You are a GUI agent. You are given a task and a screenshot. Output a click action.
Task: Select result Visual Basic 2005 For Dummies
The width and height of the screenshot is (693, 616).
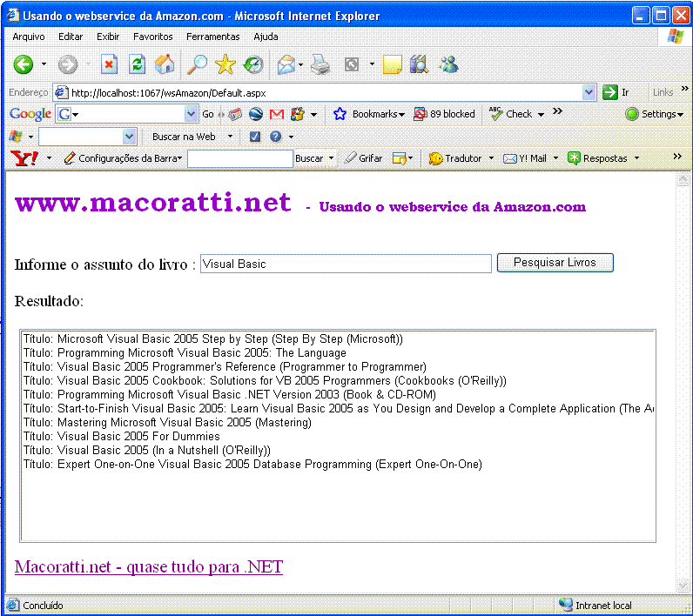tap(122, 436)
